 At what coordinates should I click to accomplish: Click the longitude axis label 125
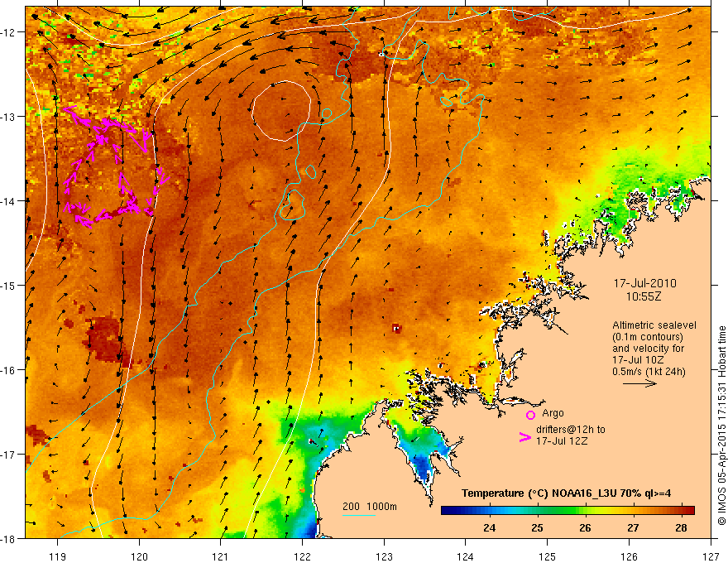point(548,556)
